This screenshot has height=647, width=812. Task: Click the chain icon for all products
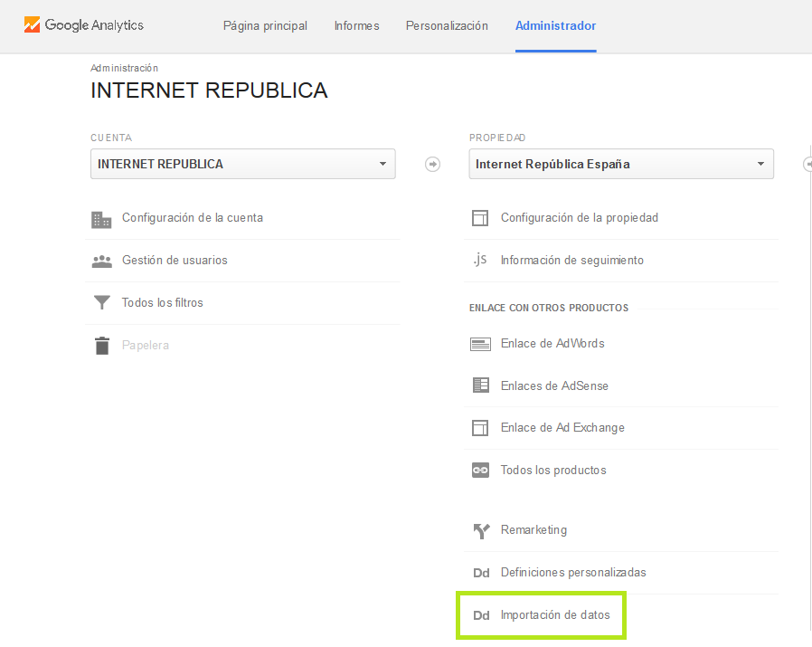pos(480,471)
